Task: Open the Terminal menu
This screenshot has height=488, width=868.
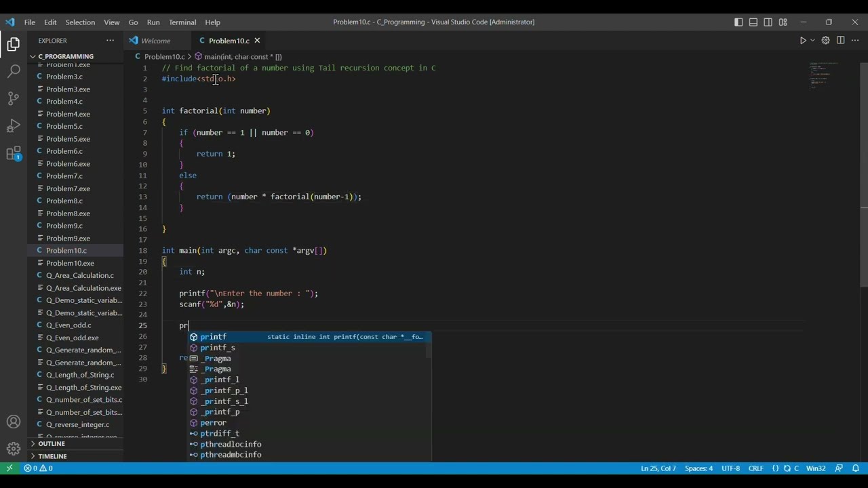Action: coord(182,22)
